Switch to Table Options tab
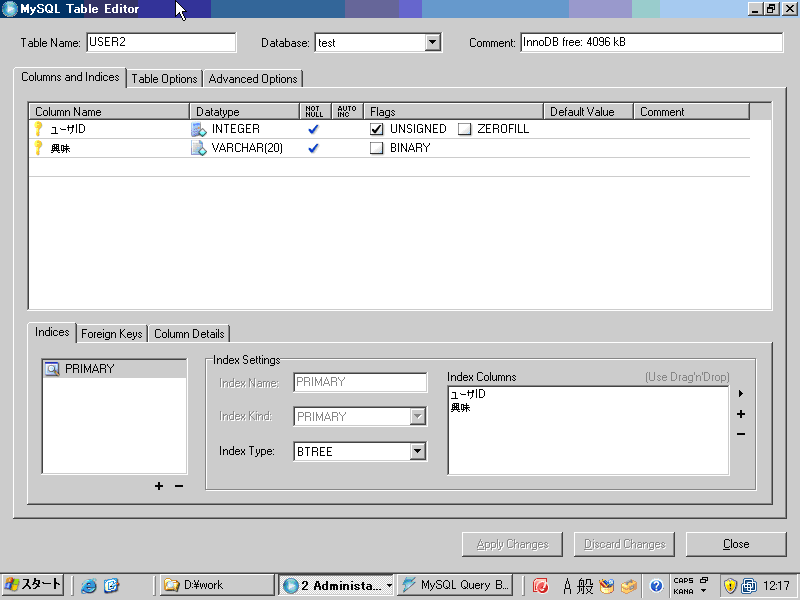The width and height of the screenshot is (800, 600). (164, 79)
